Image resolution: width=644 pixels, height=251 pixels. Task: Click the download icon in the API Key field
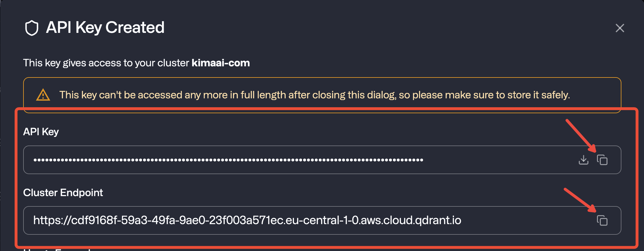pos(583,160)
